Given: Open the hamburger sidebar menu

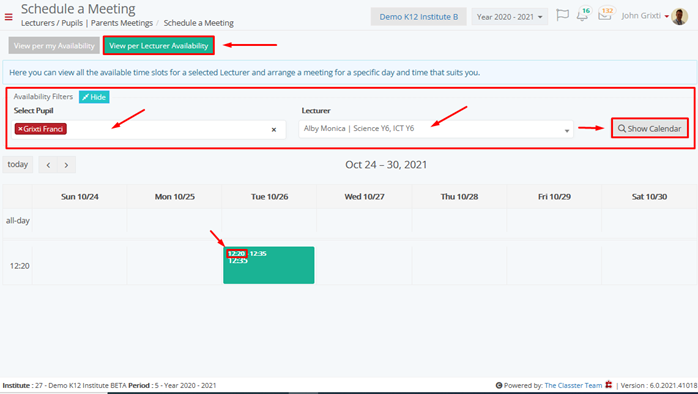Looking at the screenshot, I should click(x=8, y=17).
